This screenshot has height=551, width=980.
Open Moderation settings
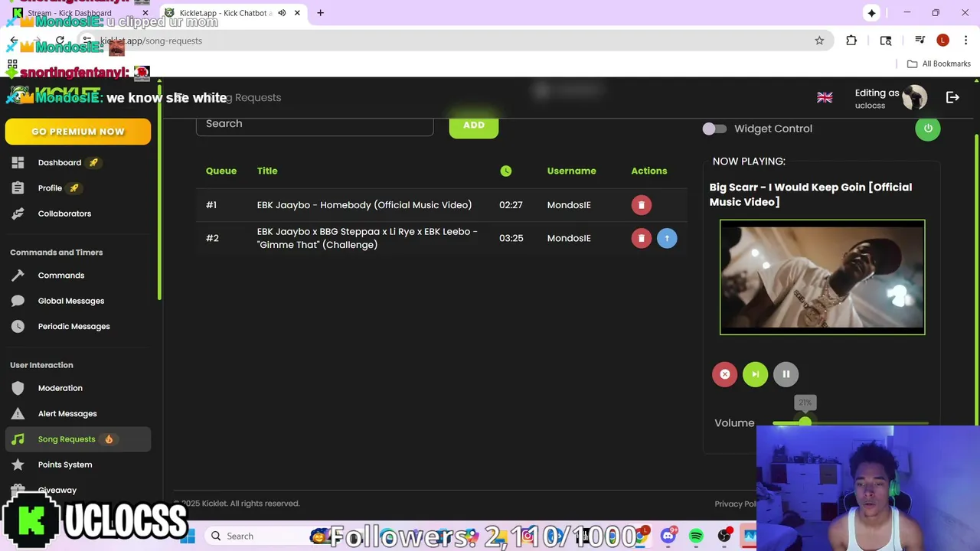(x=60, y=388)
